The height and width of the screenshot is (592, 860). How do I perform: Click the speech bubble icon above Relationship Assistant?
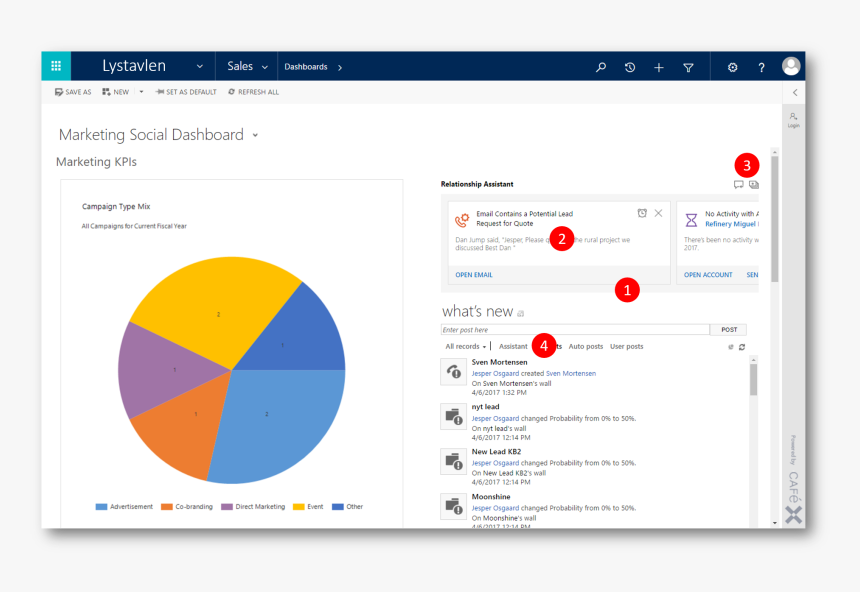[x=739, y=184]
